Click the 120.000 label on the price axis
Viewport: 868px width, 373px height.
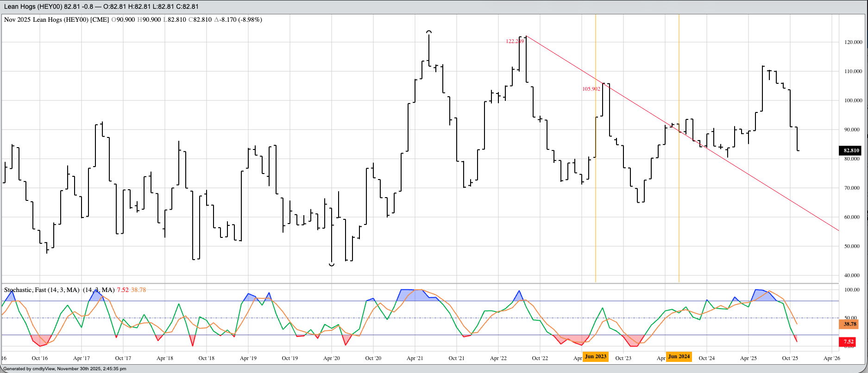click(853, 42)
